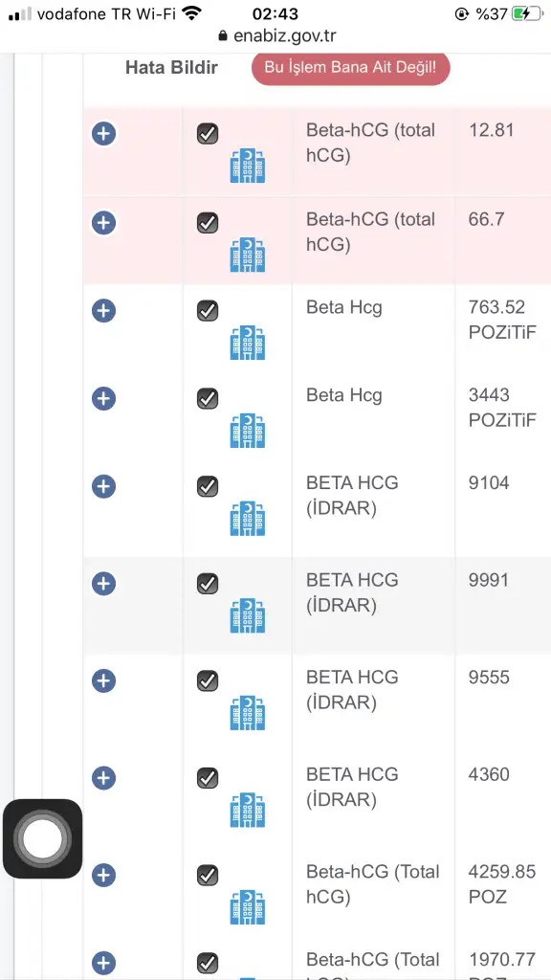Tap the AssistiveTouch floating button
551x980 pixels.
(x=42, y=838)
